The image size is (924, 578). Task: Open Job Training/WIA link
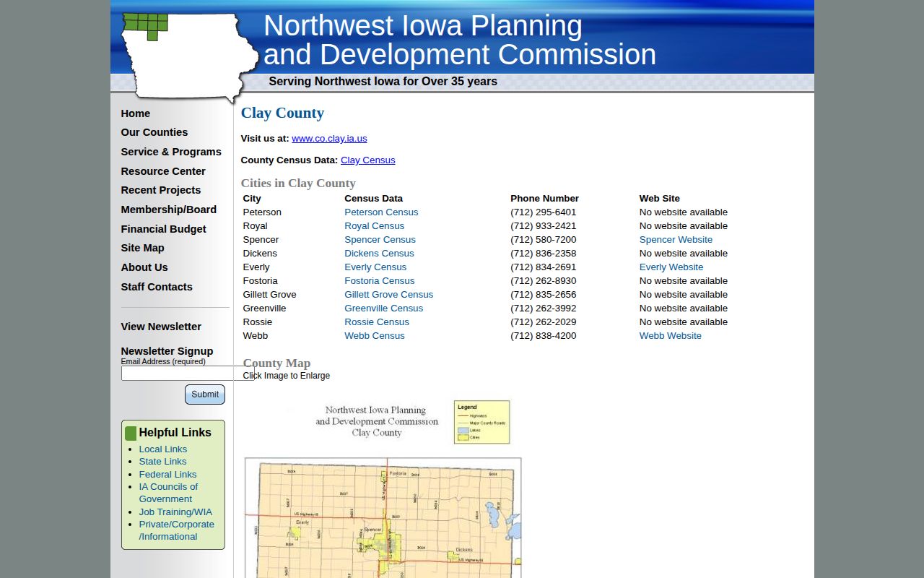(x=176, y=512)
